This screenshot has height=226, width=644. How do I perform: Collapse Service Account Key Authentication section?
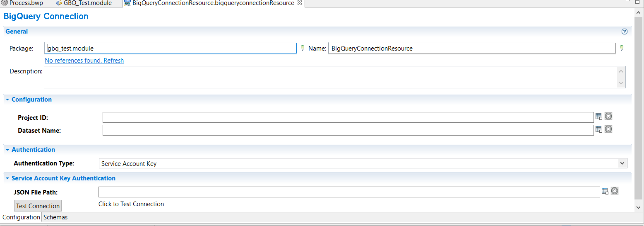pos(7,178)
